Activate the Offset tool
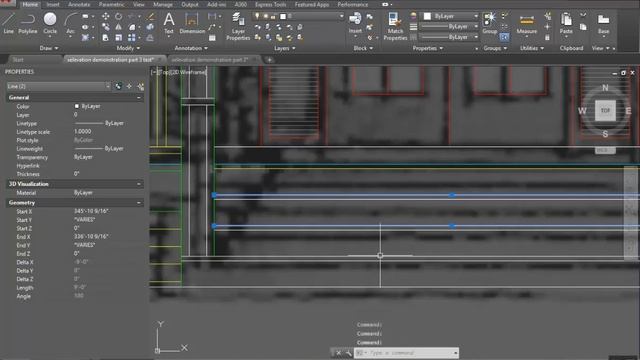Image resolution: width=640 pixels, height=360 pixels. coord(150,38)
